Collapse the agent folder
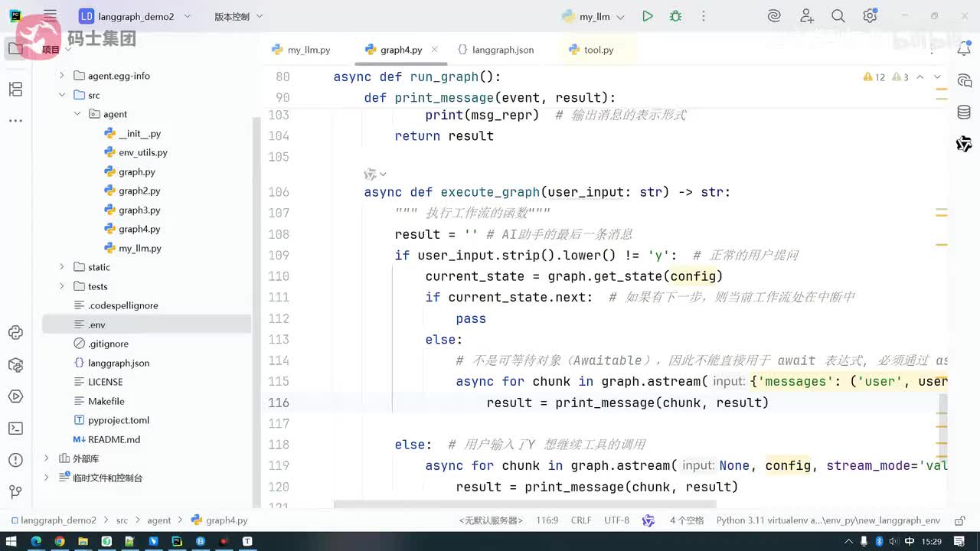Screen dimensions: 980x551 pyautogui.click(x=77, y=114)
